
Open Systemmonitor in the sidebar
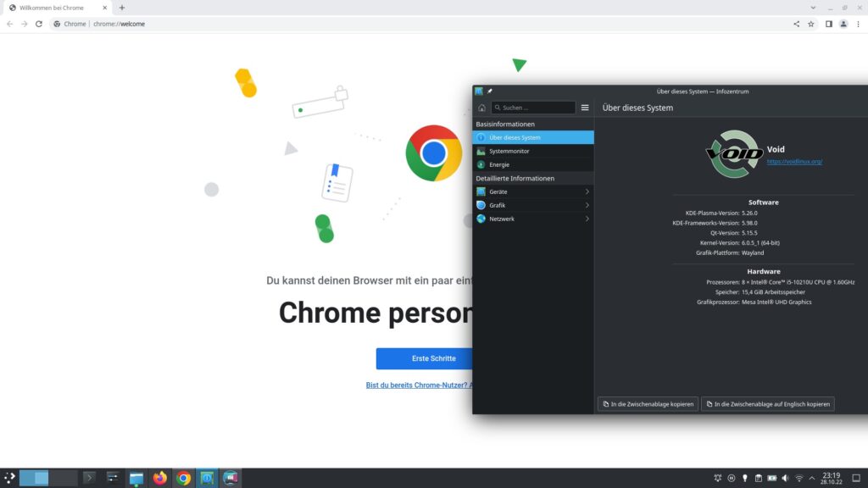[x=533, y=151]
